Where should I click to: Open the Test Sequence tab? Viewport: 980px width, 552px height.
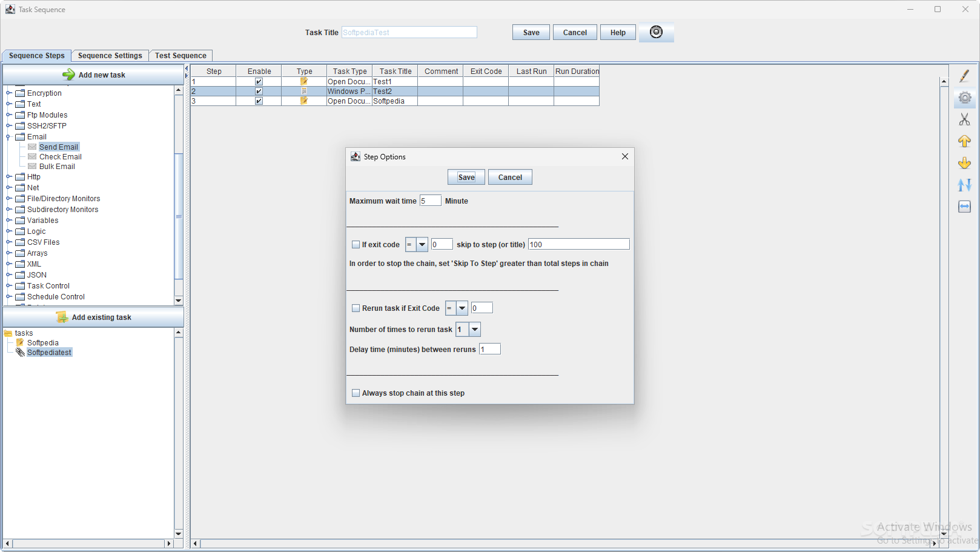click(x=180, y=55)
